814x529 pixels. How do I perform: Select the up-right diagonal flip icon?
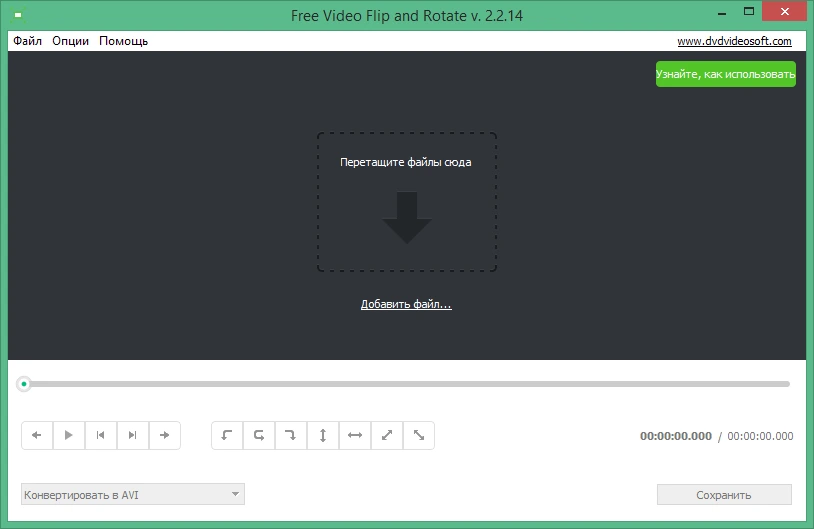pos(387,435)
